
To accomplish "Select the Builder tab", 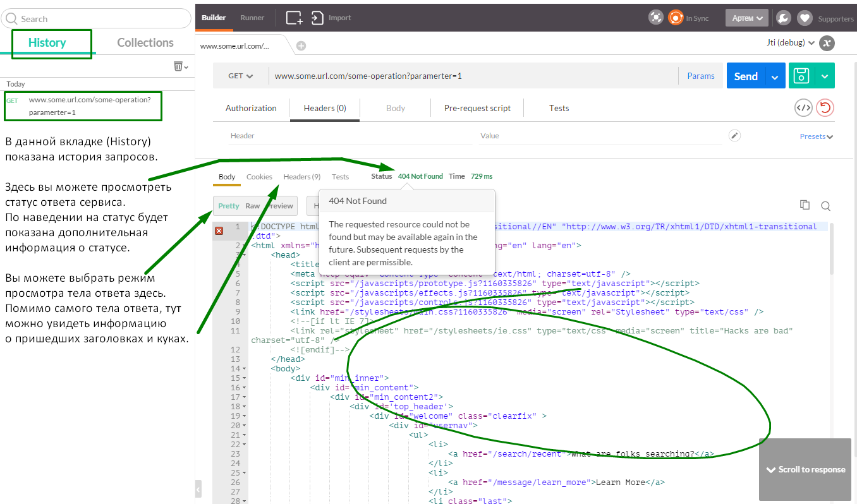I will [x=214, y=18].
